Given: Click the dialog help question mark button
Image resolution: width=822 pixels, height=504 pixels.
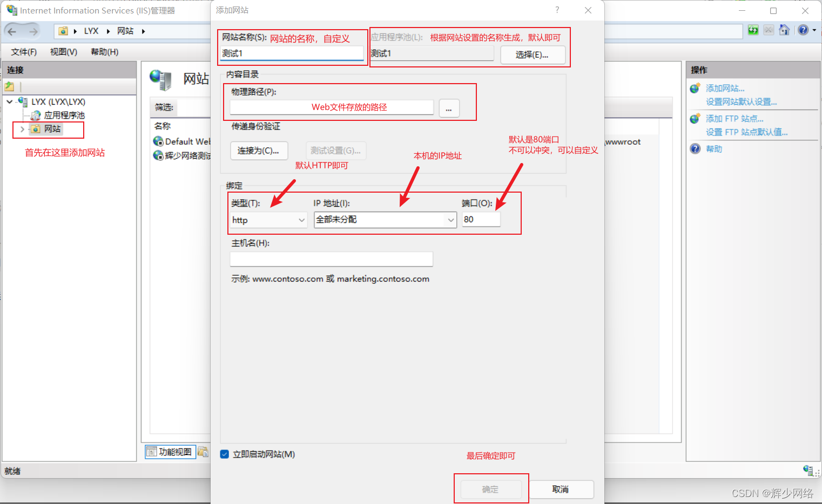Looking at the screenshot, I should coord(557,10).
